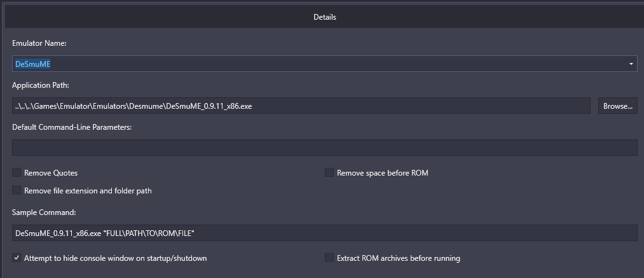Click the Default Command-Line Parameters label
Image resolution: width=644 pixels, height=278 pixels.
click(72, 127)
